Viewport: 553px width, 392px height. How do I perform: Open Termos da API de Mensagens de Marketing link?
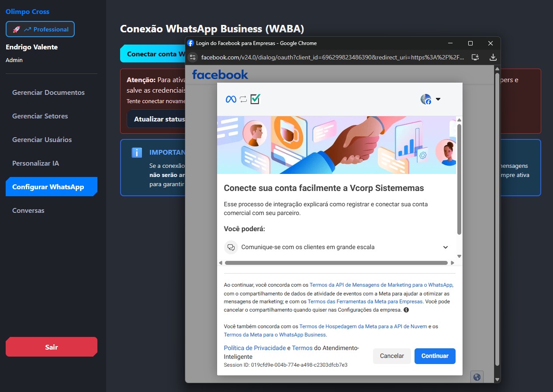point(381,285)
